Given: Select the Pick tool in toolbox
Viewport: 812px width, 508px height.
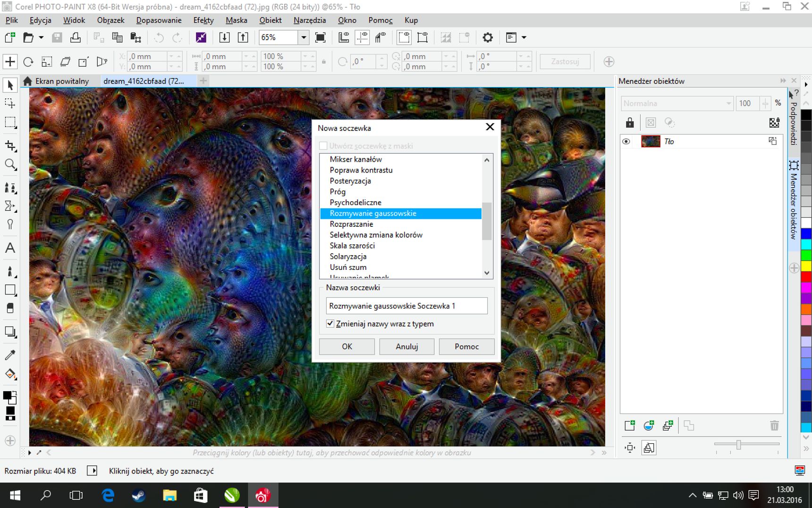Looking at the screenshot, I should click(x=10, y=86).
